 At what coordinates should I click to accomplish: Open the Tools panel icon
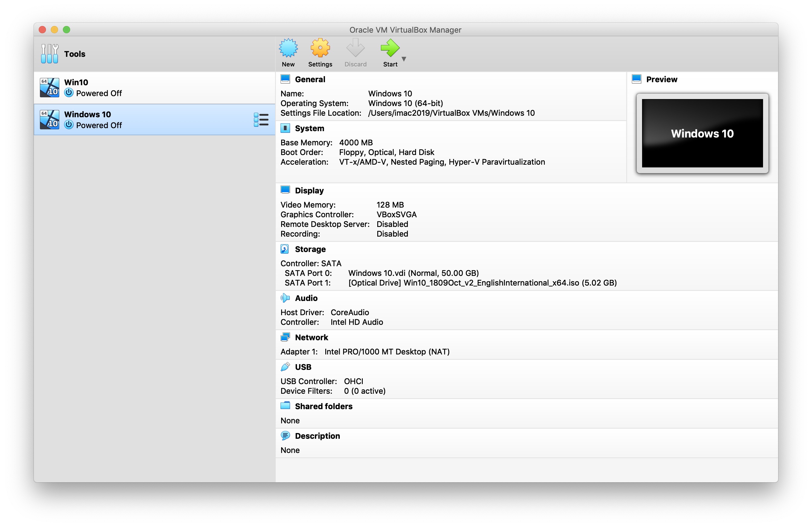coord(50,53)
